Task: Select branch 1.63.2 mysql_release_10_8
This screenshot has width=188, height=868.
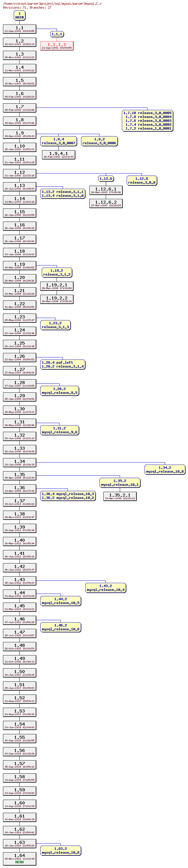Action: click(60, 851)
